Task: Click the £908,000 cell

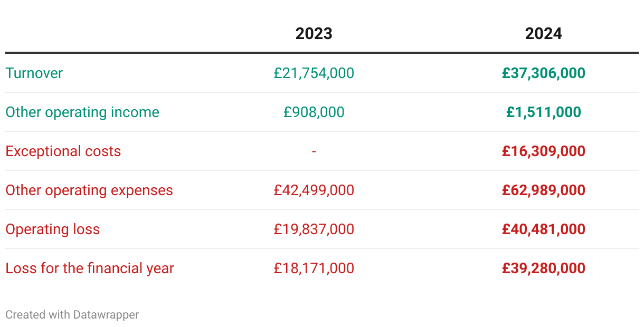Action: 314,112
